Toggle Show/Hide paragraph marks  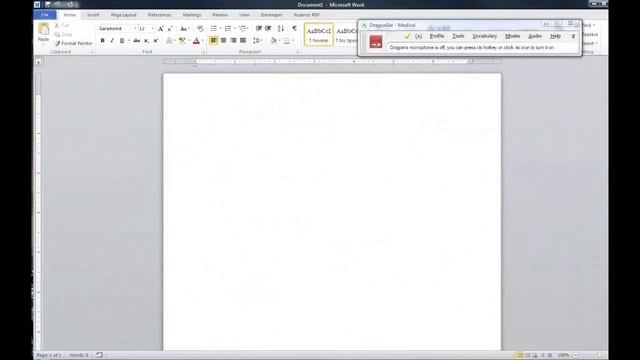(294, 29)
